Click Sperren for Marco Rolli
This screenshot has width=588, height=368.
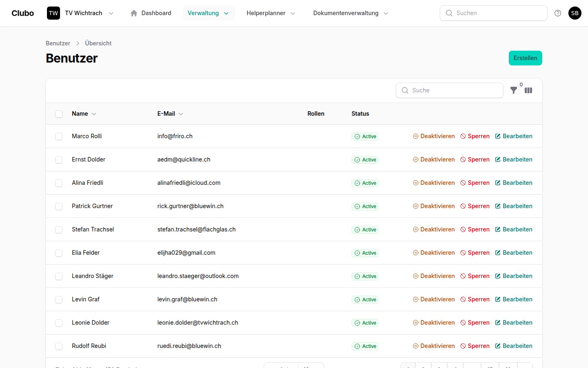[x=475, y=136]
